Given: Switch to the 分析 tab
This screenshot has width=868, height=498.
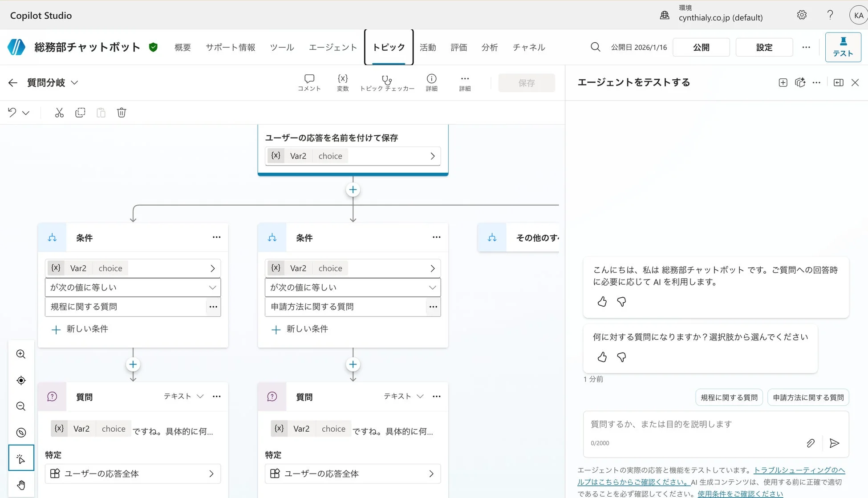Looking at the screenshot, I should tap(490, 47).
